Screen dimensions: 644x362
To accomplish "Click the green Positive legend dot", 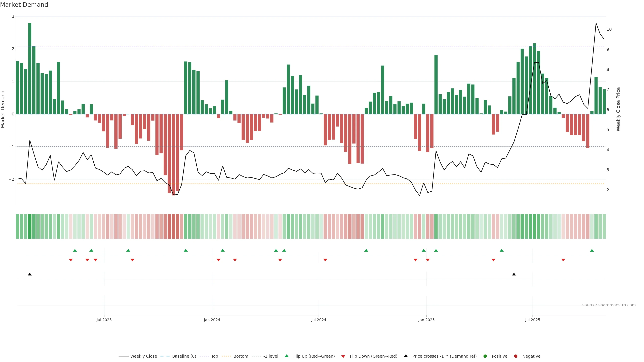I will (485, 356).
